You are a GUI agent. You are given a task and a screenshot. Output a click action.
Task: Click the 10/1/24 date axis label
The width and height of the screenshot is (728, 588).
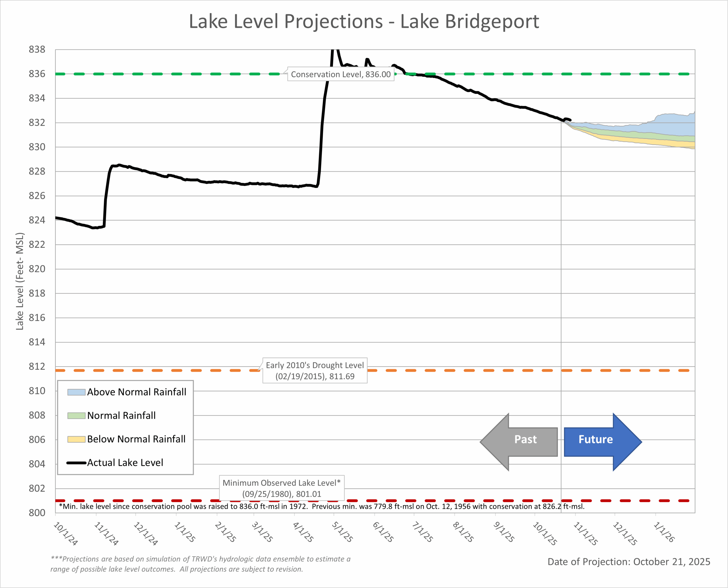tap(66, 533)
